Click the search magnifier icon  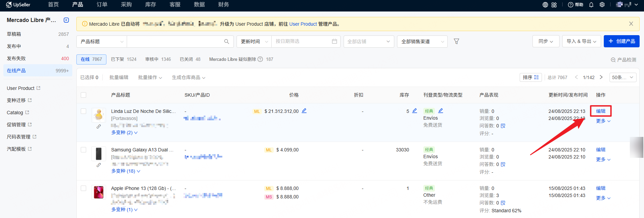click(x=226, y=42)
